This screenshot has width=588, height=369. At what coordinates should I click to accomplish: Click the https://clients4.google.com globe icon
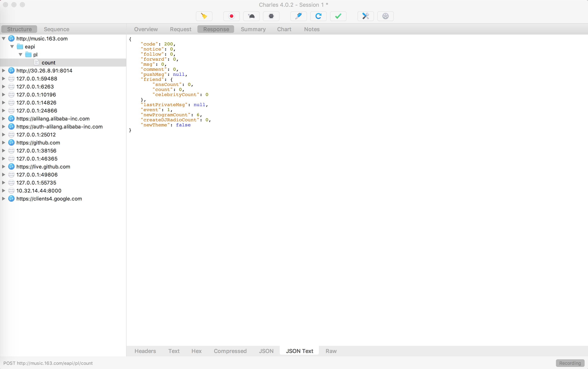coord(11,199)
